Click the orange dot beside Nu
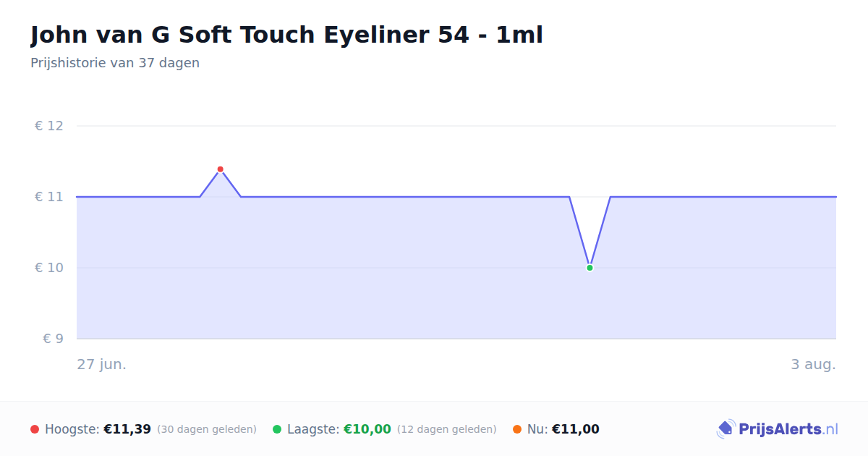 [x=517, y=429]
